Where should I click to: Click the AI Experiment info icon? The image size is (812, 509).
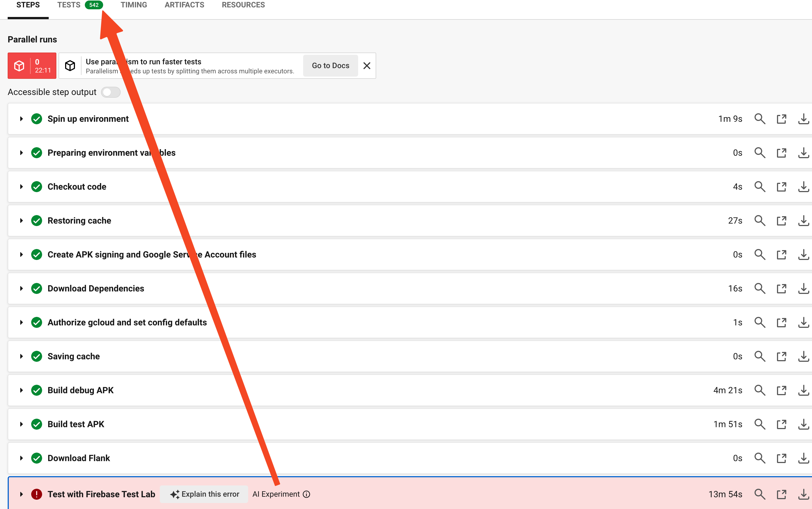coord(306,494)
